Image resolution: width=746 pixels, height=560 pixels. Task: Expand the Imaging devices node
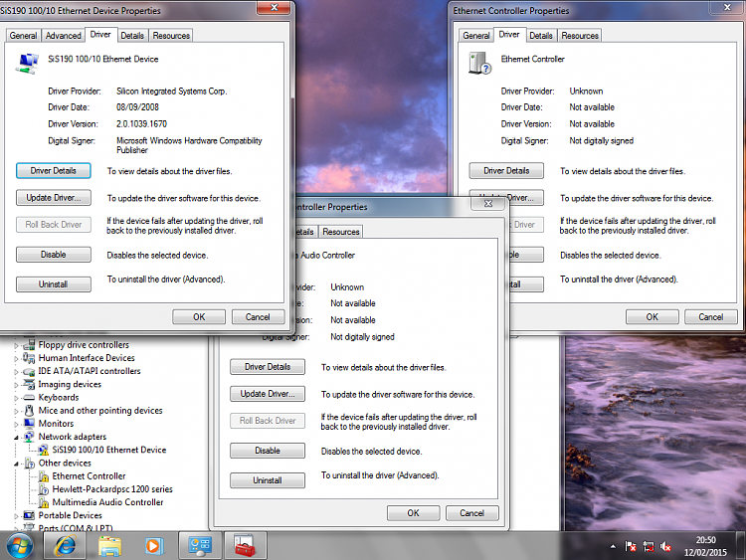[16, 385]
